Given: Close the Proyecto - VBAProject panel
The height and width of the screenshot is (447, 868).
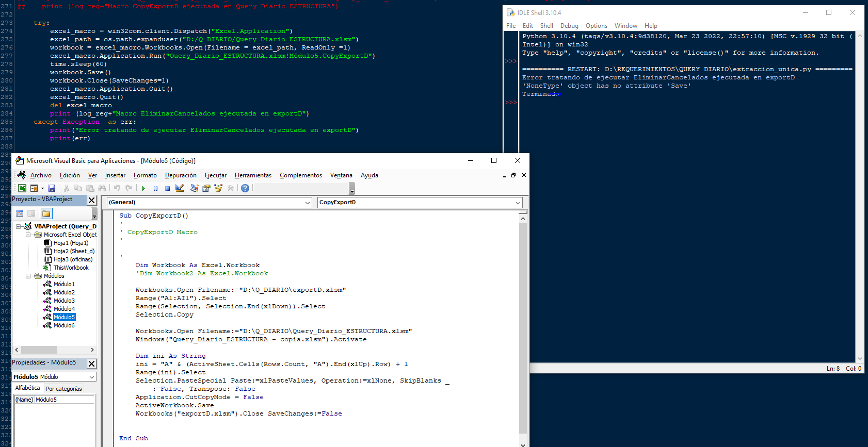Looking at the screenshot, I should (x=91, y=200).
